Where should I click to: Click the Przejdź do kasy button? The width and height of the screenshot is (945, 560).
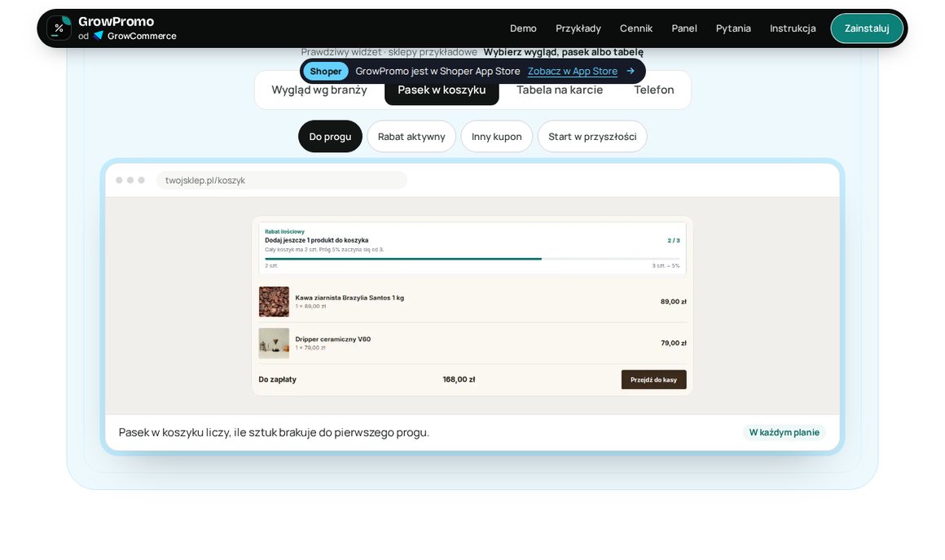pos(654,379)
